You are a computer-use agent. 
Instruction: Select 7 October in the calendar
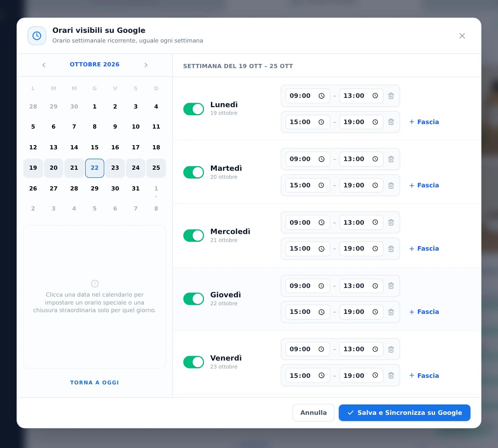tap(74, 127)
